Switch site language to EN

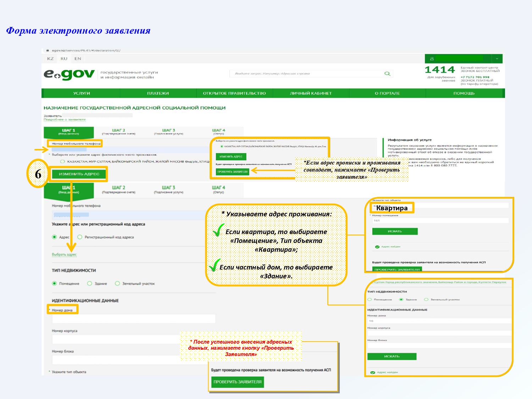click(78, 59)
